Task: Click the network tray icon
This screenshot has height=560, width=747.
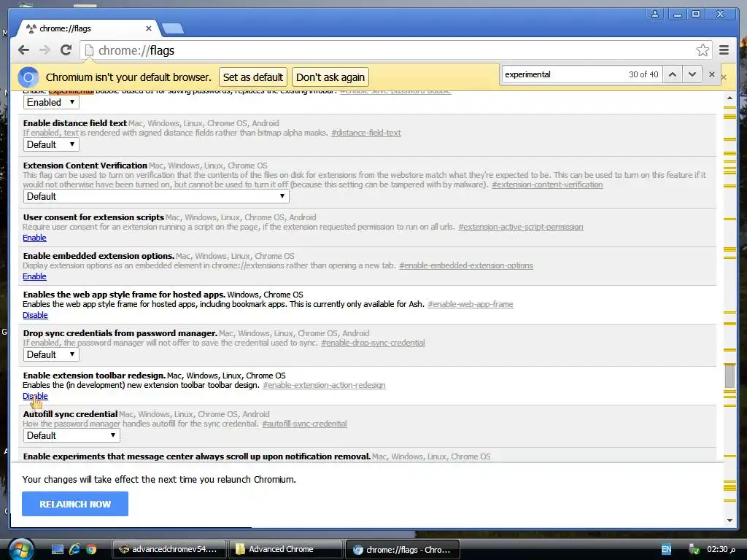Action: 694,550
